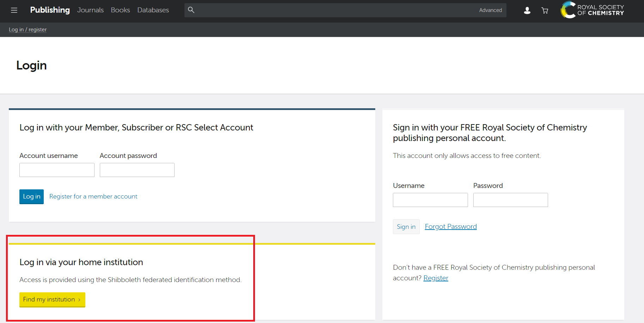Click the Advanced search link

490,10
